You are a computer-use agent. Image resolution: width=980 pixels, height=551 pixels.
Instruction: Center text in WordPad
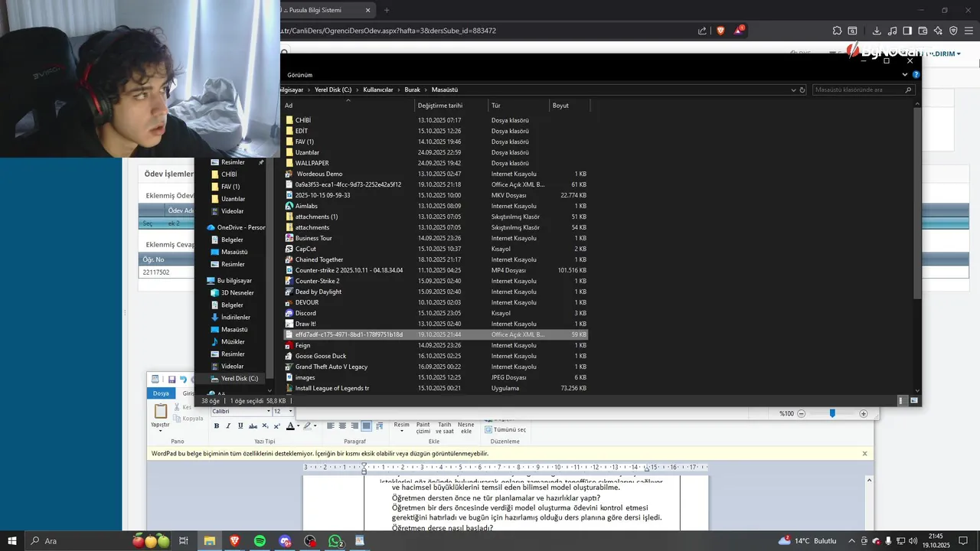pyautogui.click(x=342, y=425)
